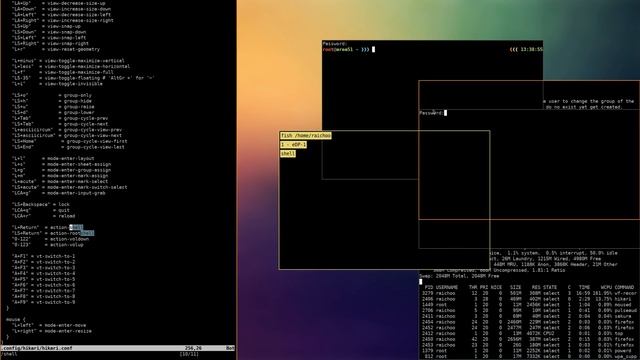The image size is (640, 360).
Task: Click the "mode-enter-group-assign" line
Action: pyautogui.click(x=61, y=170)
